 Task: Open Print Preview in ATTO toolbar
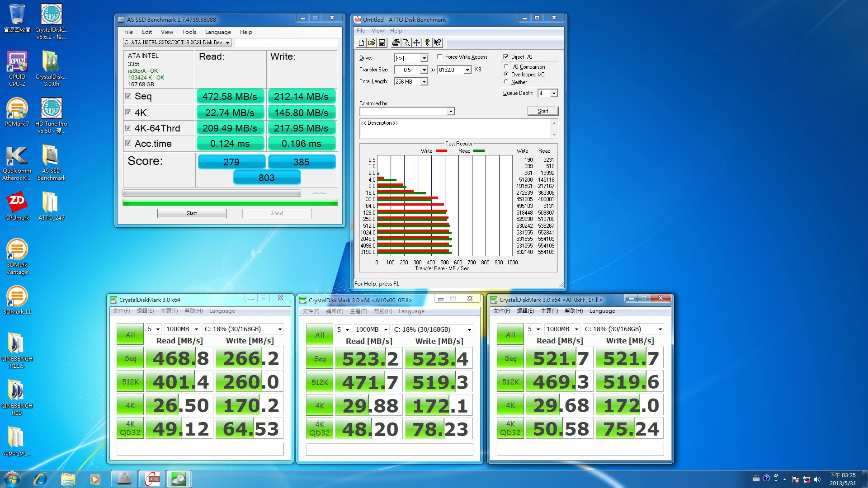406,42
